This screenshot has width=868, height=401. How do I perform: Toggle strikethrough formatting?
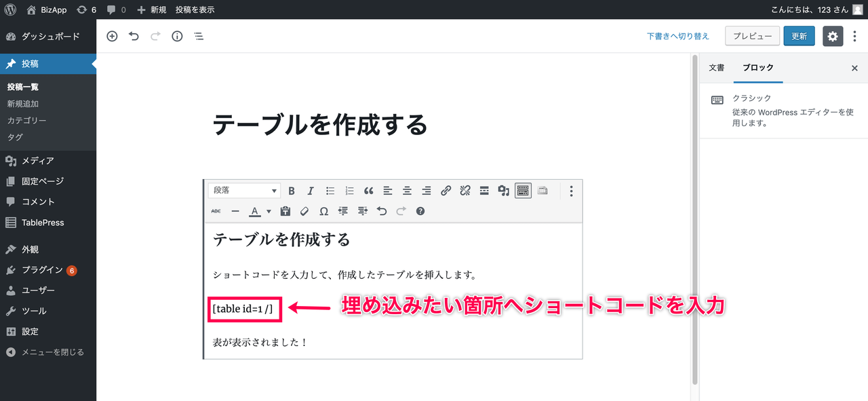tap(216, 211)
